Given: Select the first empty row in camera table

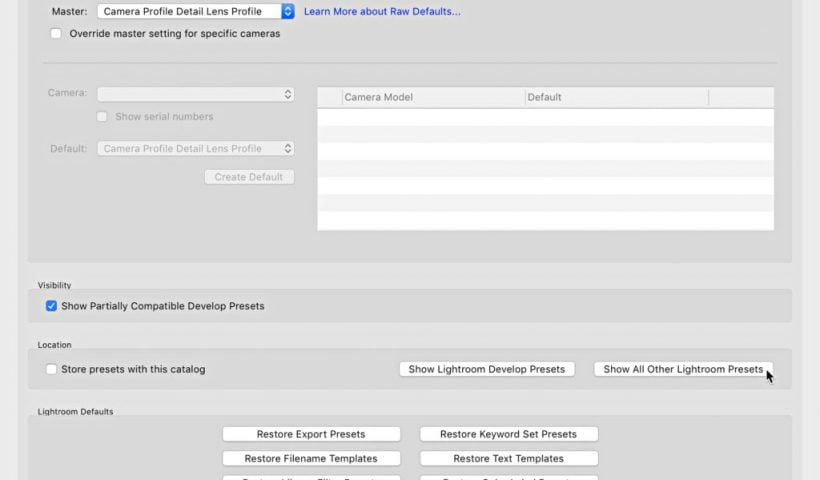Looking at the screenshot, I should coord(545,117).
